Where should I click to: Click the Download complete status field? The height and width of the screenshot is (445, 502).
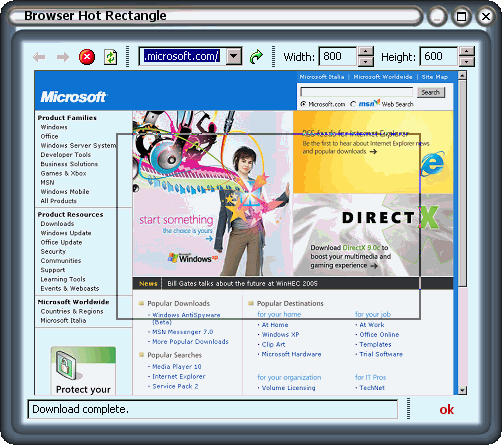213,409
